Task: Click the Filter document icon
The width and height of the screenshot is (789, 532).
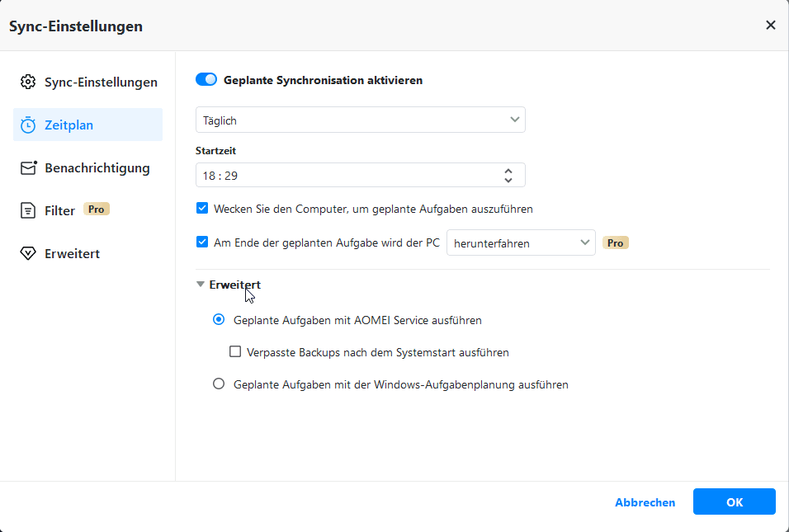Action: [x=28, y=211]
